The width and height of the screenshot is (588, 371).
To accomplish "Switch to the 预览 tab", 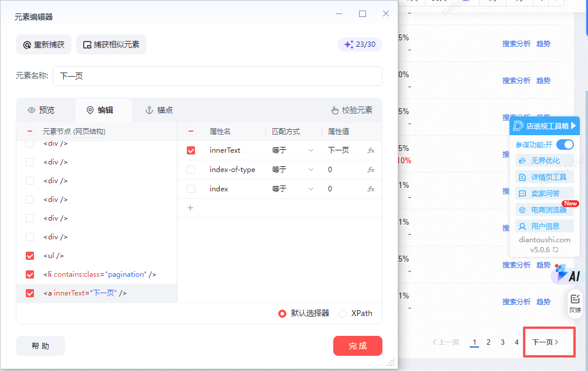I will point(41,110).
